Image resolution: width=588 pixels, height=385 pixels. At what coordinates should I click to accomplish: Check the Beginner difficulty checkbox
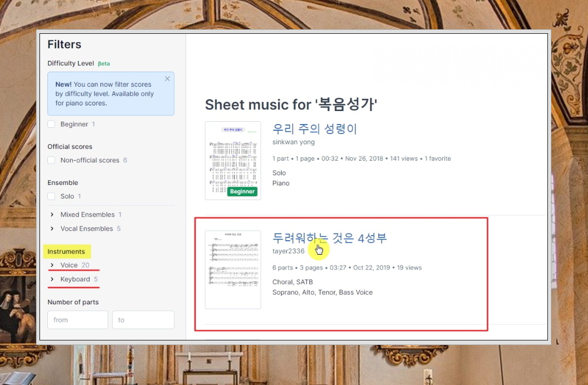[51, 124]
